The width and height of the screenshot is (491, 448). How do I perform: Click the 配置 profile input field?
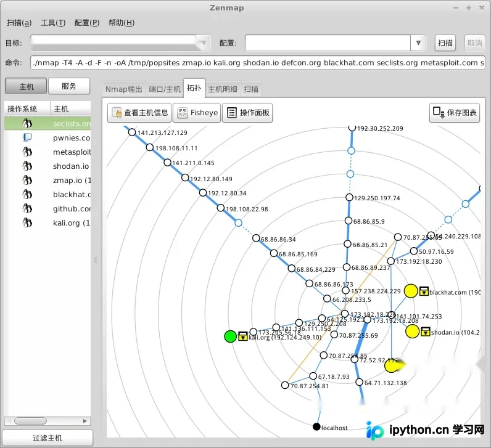click(328, 43)
